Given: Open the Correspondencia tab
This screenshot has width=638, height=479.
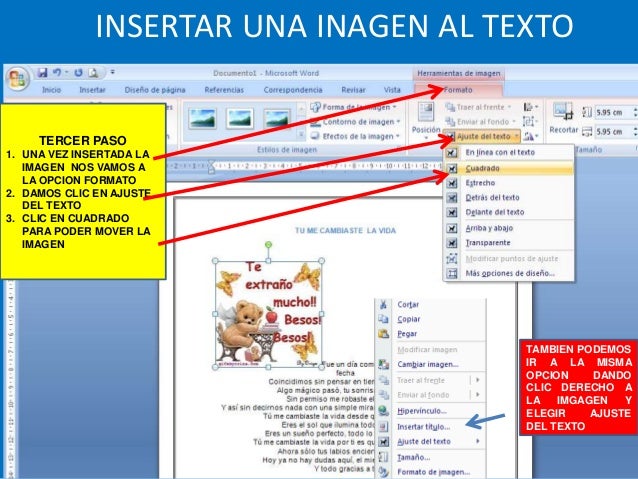Looking at the screenshot, I should 293,90.
